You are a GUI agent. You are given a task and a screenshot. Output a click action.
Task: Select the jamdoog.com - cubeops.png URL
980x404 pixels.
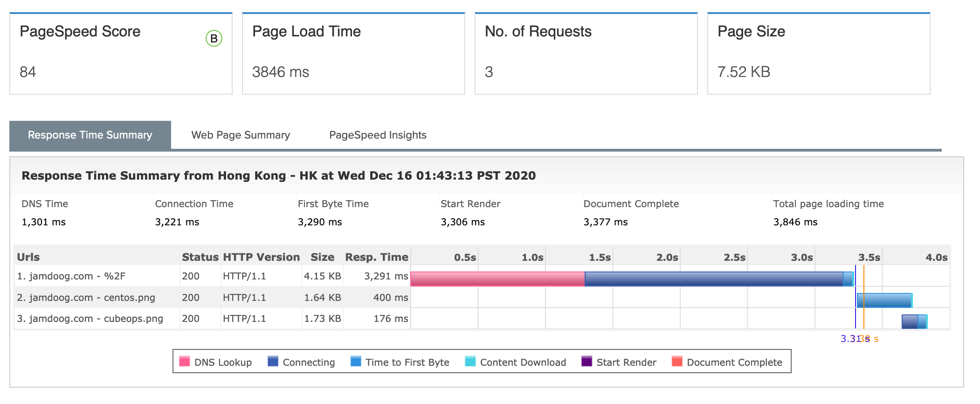coord(90,319)
